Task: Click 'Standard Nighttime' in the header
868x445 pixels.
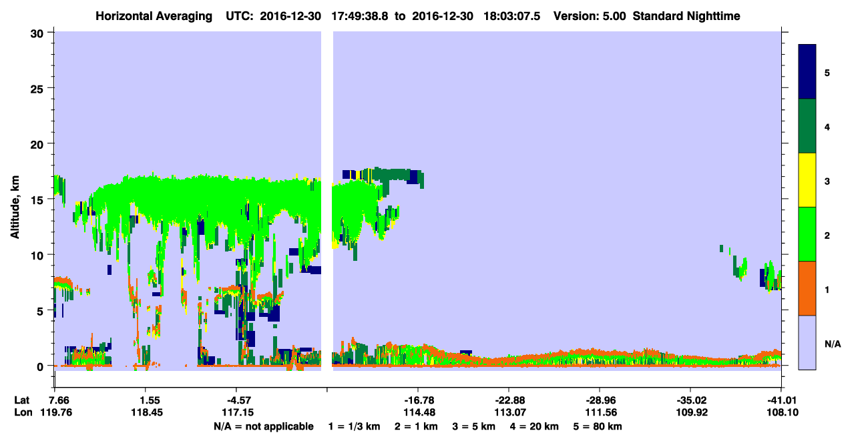Action: pyautogui.click(x=686, y=16)
